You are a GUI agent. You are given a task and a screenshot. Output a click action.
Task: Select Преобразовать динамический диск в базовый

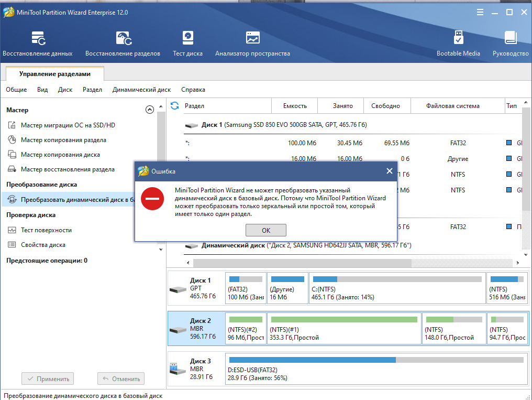[68, 200]
